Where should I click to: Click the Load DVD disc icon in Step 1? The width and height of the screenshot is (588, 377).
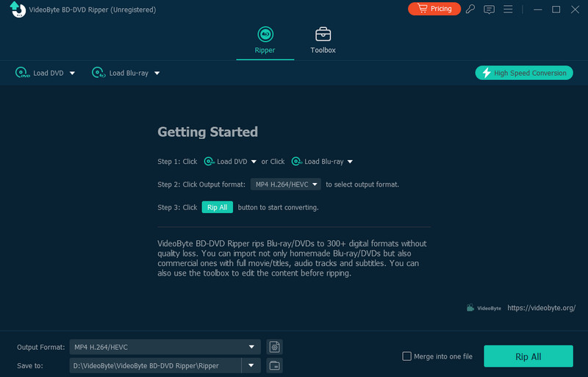click(209, 161)
